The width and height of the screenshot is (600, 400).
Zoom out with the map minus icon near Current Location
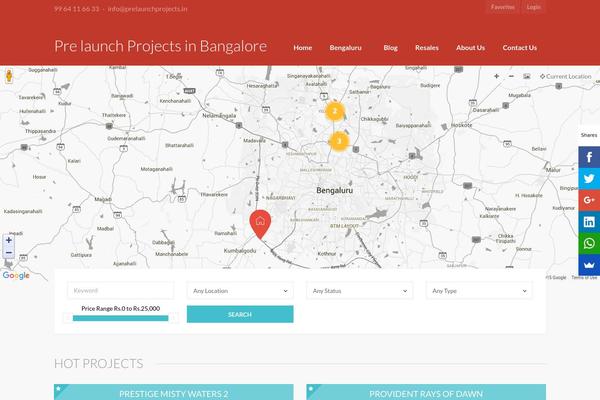[511, 76]
